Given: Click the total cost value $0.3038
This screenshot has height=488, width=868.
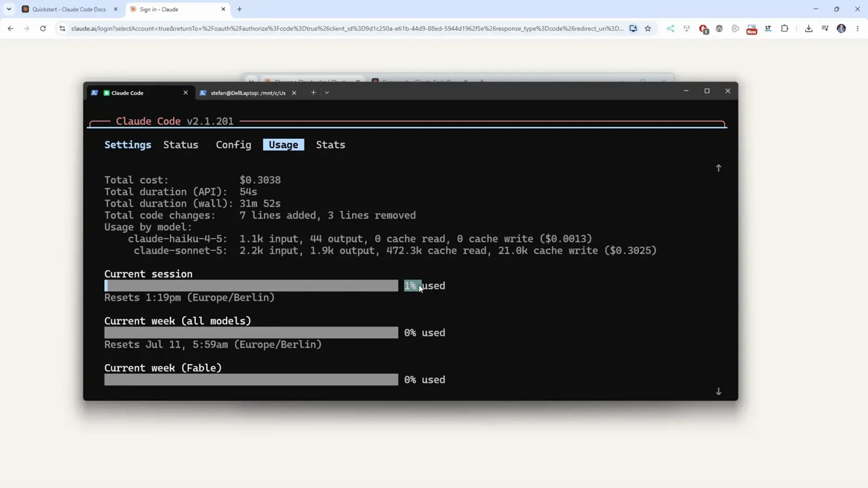Looking at the screenshot, I should pos(260,180).
